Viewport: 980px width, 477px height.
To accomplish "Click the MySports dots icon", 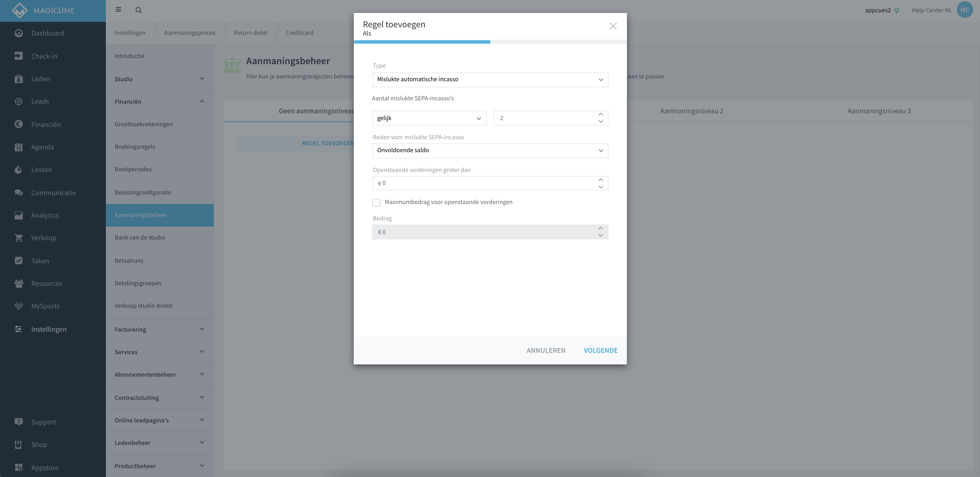I will (x=19, y=306).
